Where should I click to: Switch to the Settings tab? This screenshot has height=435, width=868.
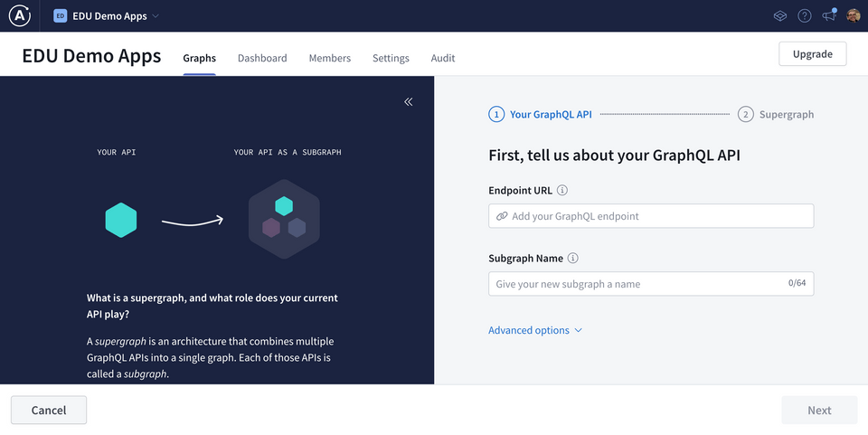click(391, 58)
